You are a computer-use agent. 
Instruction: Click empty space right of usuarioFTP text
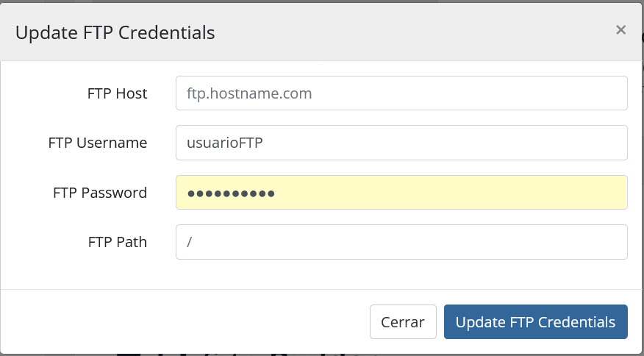point(441,143)
